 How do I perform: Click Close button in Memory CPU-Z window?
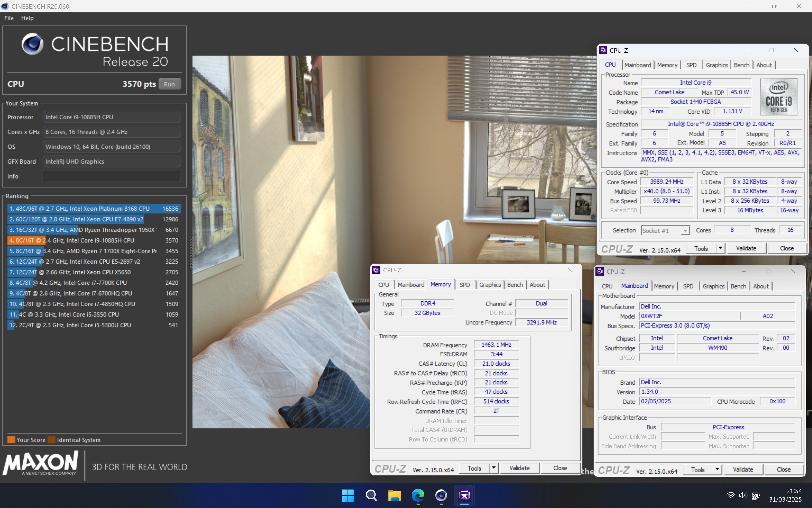click(560, 468)
